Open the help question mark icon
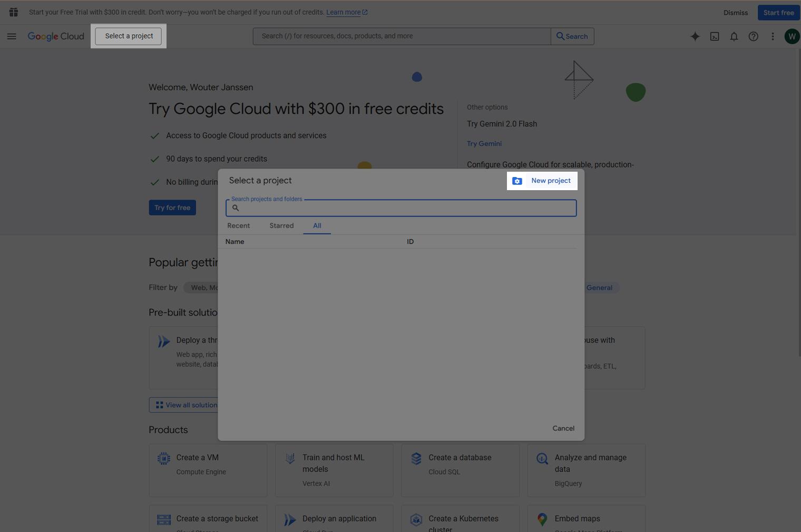The image size is (801, 532). [x=753, y=36]
